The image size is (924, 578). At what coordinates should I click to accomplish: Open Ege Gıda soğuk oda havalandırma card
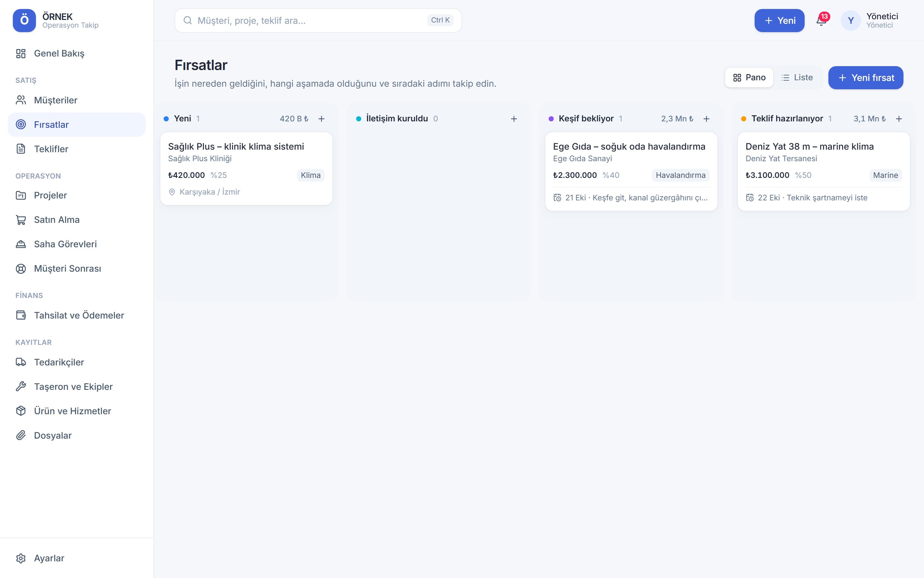631,171
